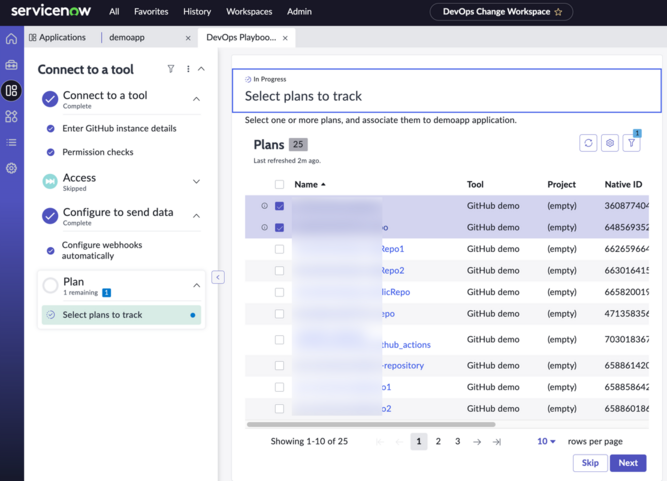Click info icon on Native ID 360877404 row

click(x=264, y=206)
